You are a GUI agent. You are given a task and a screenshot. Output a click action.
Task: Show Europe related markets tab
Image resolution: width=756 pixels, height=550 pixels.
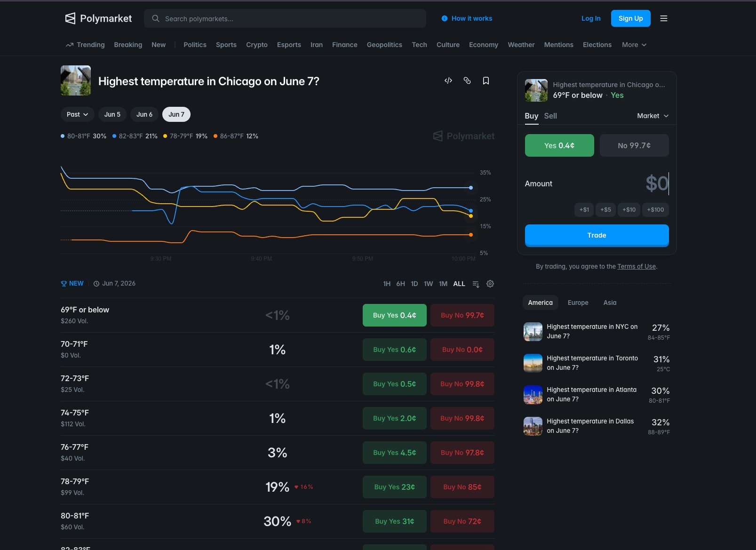pos(578,303)
